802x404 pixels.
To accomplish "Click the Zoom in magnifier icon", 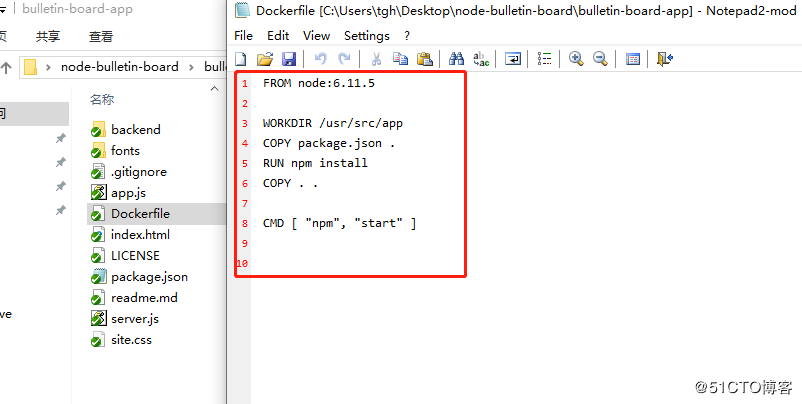I will [576, 59].
